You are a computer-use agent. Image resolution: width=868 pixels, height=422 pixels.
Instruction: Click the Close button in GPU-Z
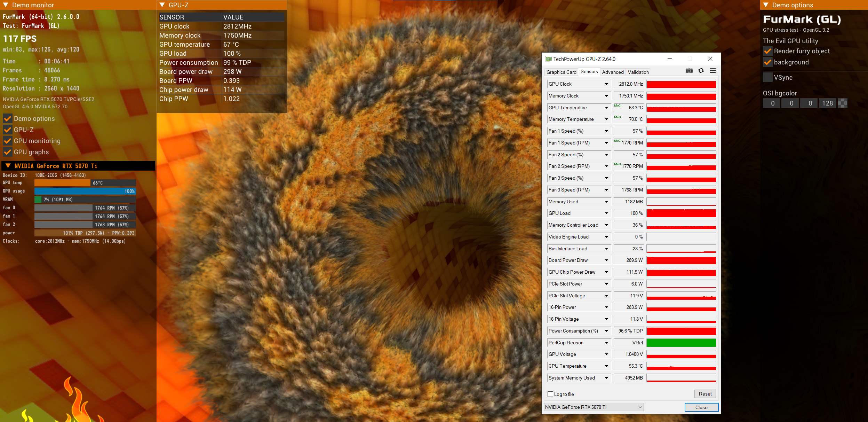coord(701,407)
